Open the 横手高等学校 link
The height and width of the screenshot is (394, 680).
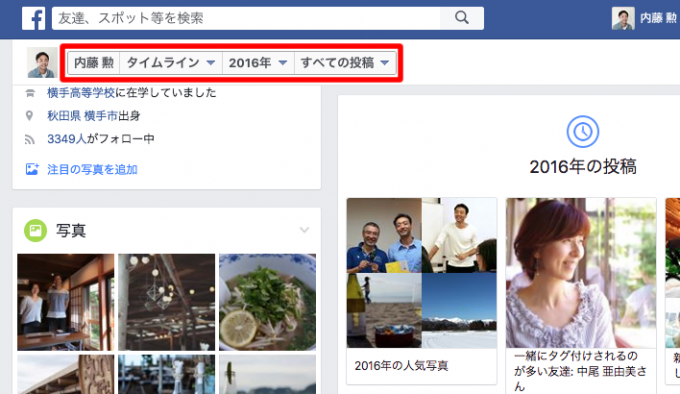click(81, 92)
